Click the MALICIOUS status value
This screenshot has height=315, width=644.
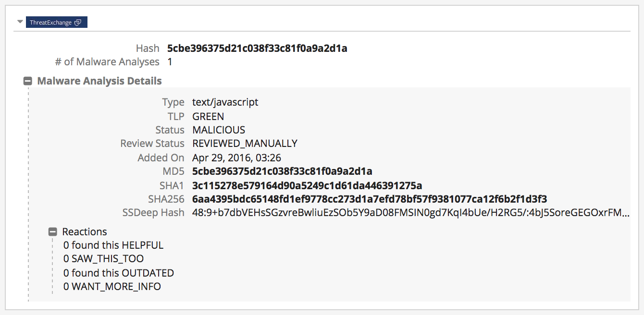click(219, 130)
